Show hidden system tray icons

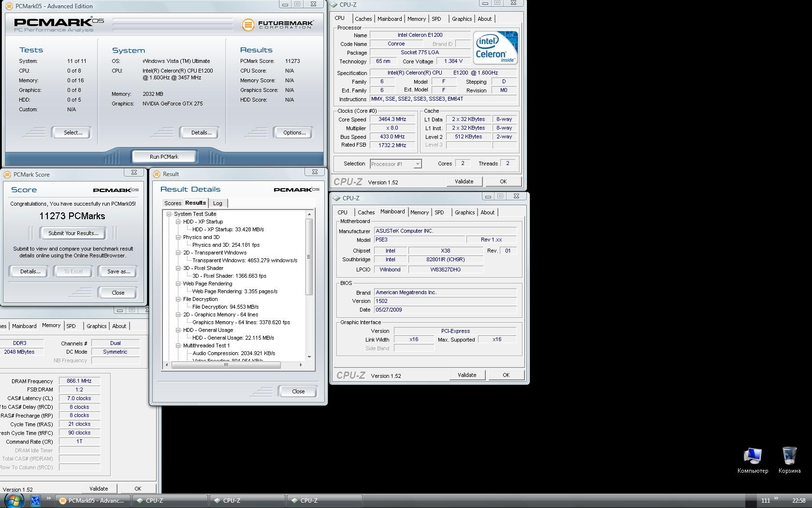(x=776, y=498)
